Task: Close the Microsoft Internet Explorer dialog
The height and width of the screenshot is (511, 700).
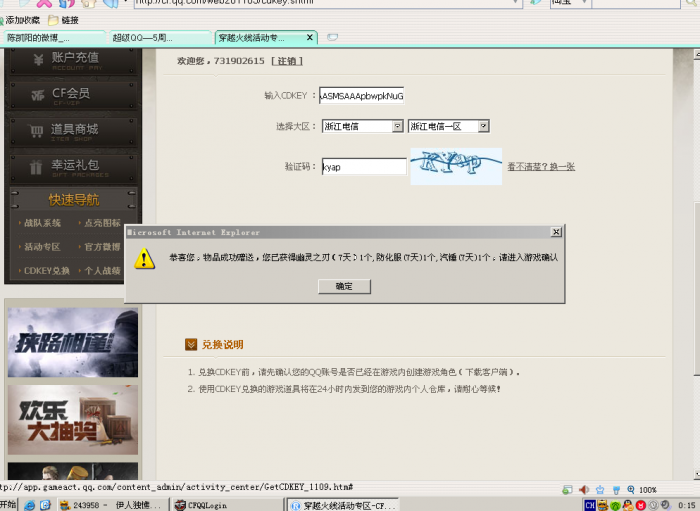Action: click(x=556, y=232)
